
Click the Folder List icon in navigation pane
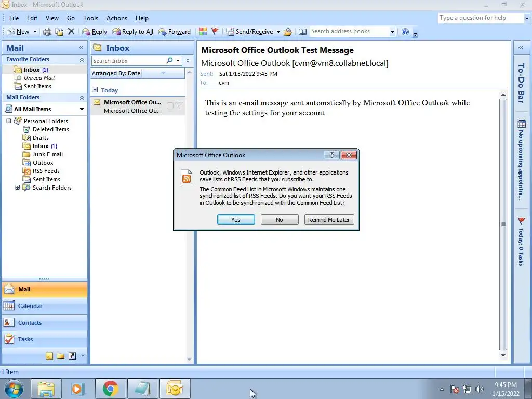(x=61, y=356)
